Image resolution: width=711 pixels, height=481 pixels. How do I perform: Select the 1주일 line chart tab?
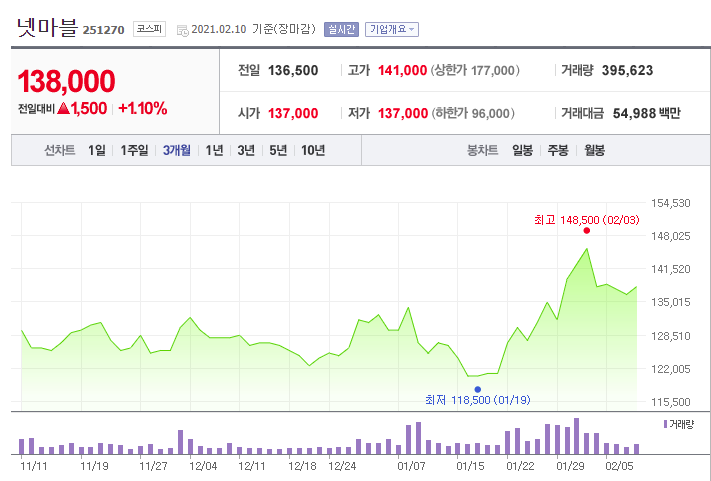coord(134,150)
